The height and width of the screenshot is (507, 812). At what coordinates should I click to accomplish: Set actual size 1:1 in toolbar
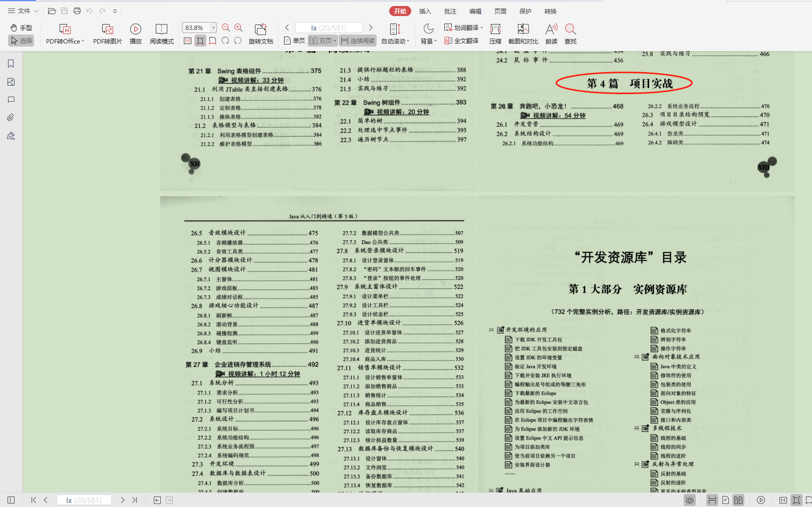(187, 41)
